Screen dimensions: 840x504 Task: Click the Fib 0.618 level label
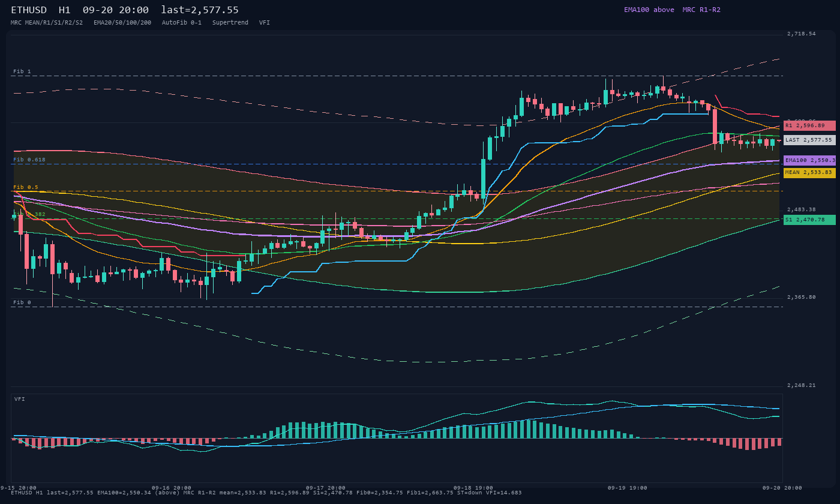(29, 160)
